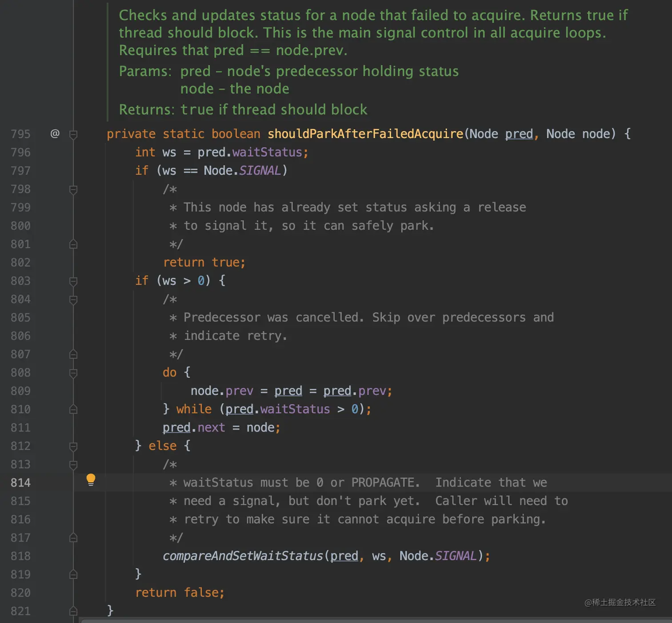The width and height of the screenshot is (672, 623).
Task: Click line number 795 in the gutter
Action: click(x=20, y=134)
